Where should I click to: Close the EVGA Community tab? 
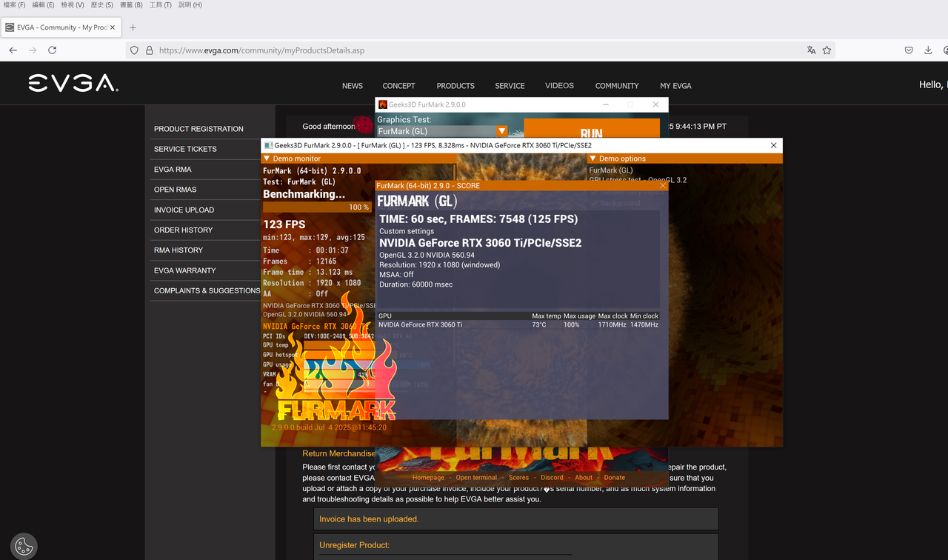pyautogui.click(x=112, y=27)
